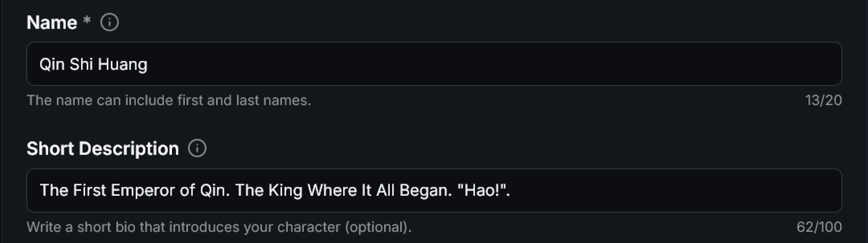Viewport: 868px width, 243px height.
Task: Click the 13/20 character counter
Action: tap(823, 100)
